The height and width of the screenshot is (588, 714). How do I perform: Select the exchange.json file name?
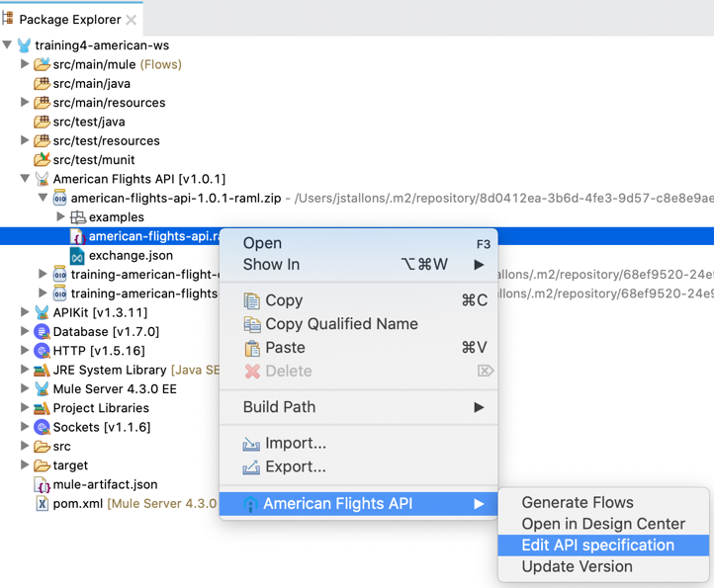(131, 255)
